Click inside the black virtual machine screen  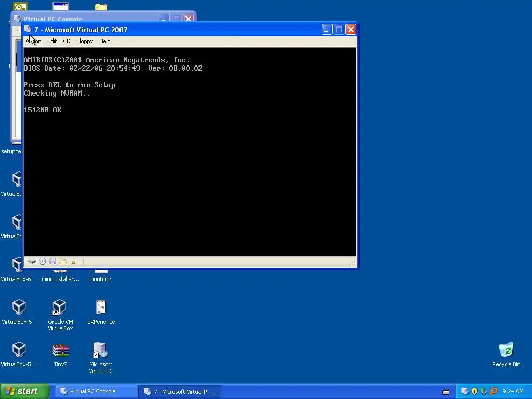(x=190, y=152)
